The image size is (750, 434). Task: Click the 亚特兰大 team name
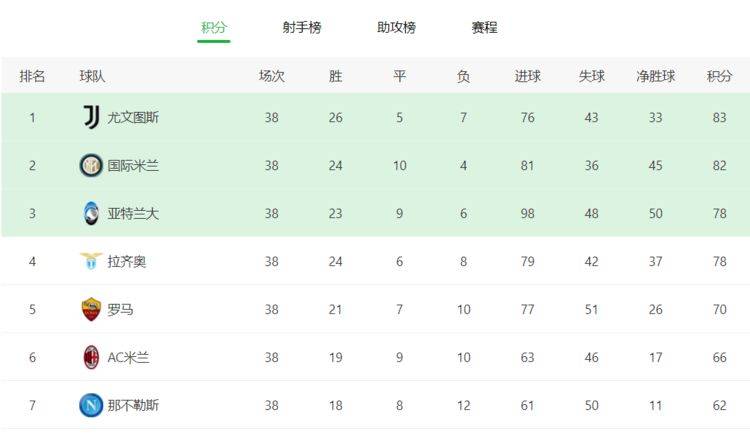pos(133,213)
